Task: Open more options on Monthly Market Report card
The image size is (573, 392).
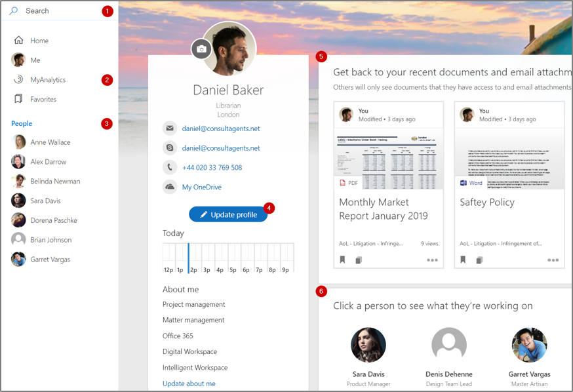Action: pos(432,260)
